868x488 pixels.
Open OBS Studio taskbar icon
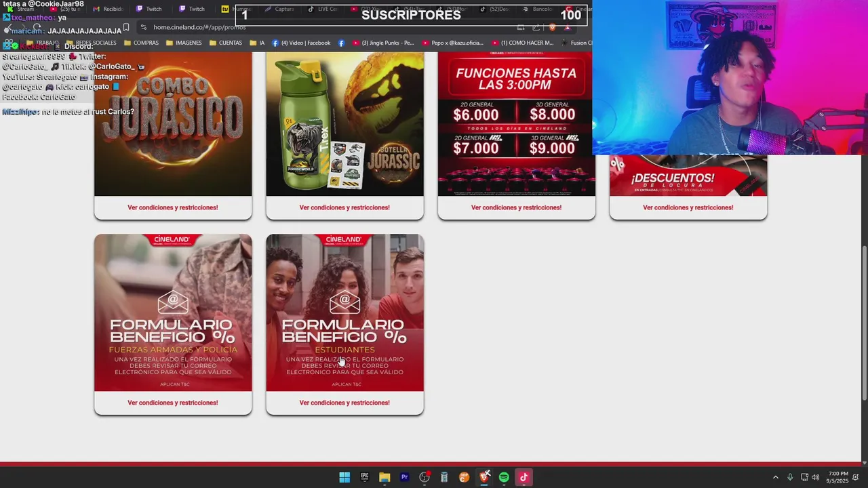(x=425, y=477)
